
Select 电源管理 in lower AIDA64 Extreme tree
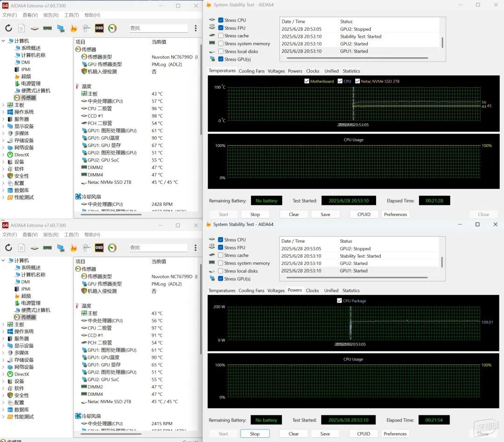tap(31, 303)
